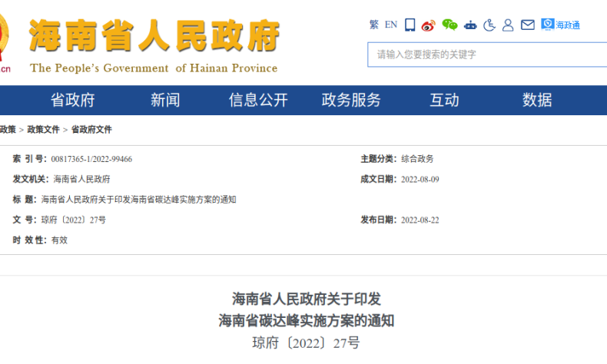The width and height of the screenshot is (607, 364).
Task: Open the WeChat icon in header
Action: pos(449,25)
